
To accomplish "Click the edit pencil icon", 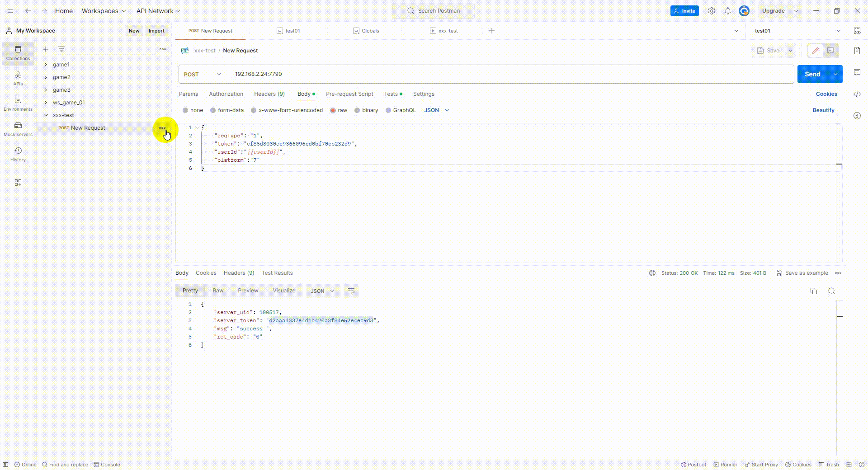I will tap(816, 51).
